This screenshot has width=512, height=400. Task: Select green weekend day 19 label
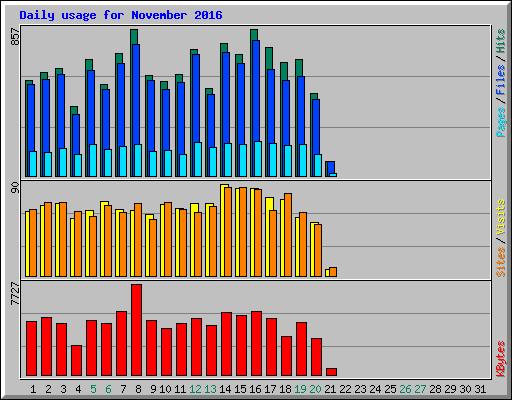click(300, 389)
